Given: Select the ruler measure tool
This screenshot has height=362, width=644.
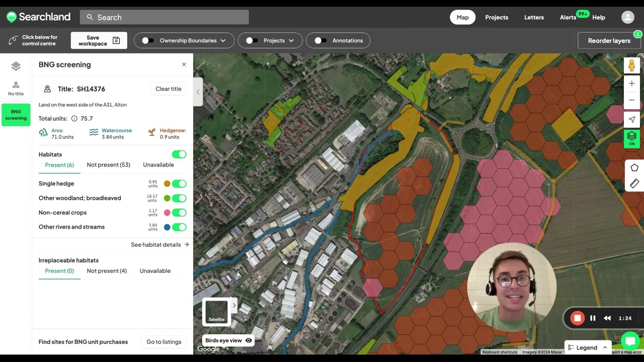Looking at the screenshot, I should 634,184.
